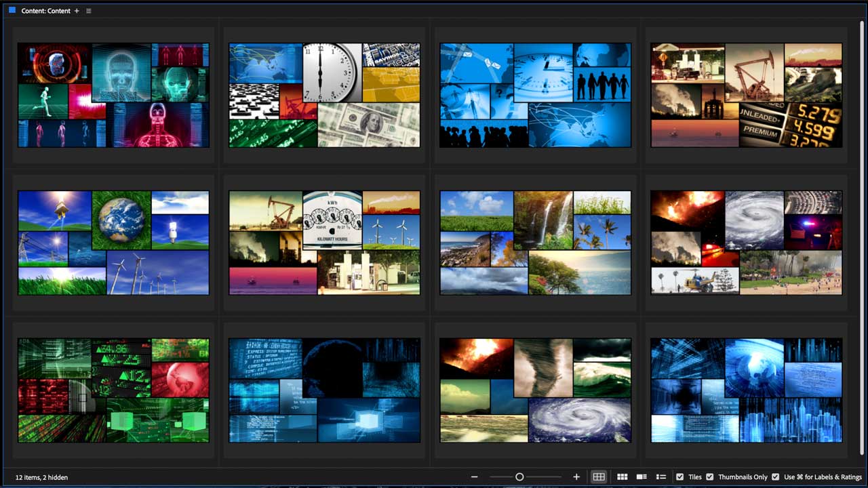Click the plus icon for larger thumbnails

(576, 477)
